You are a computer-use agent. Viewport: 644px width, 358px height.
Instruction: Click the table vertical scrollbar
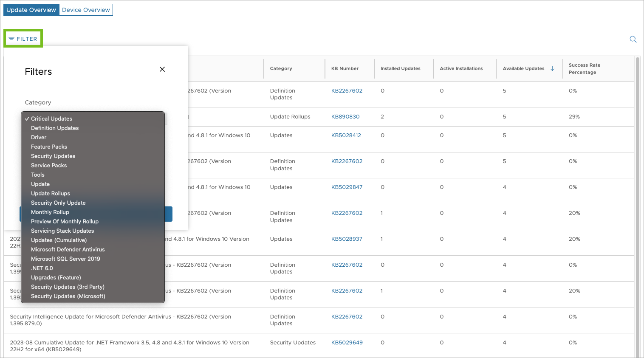(637, 207)
